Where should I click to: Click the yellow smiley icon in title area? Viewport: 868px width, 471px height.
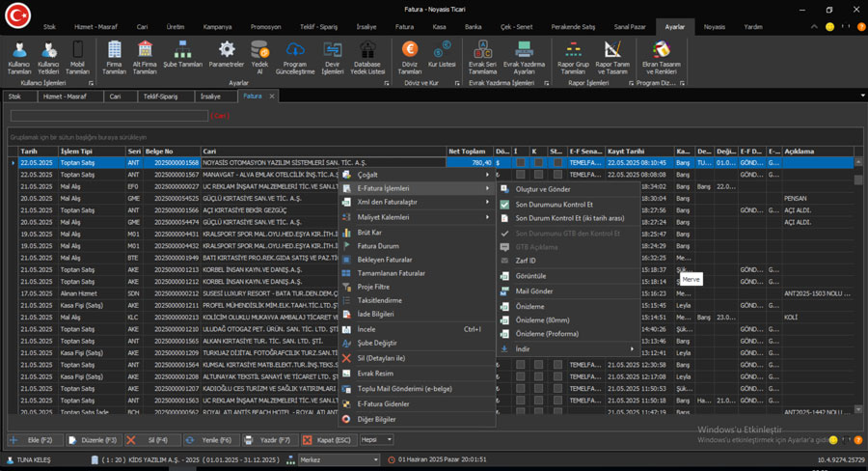tap(829, 27)
